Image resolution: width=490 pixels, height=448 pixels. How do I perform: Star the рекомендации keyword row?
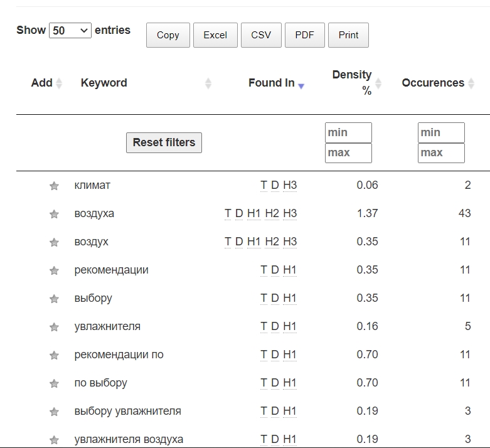(54, 270)
